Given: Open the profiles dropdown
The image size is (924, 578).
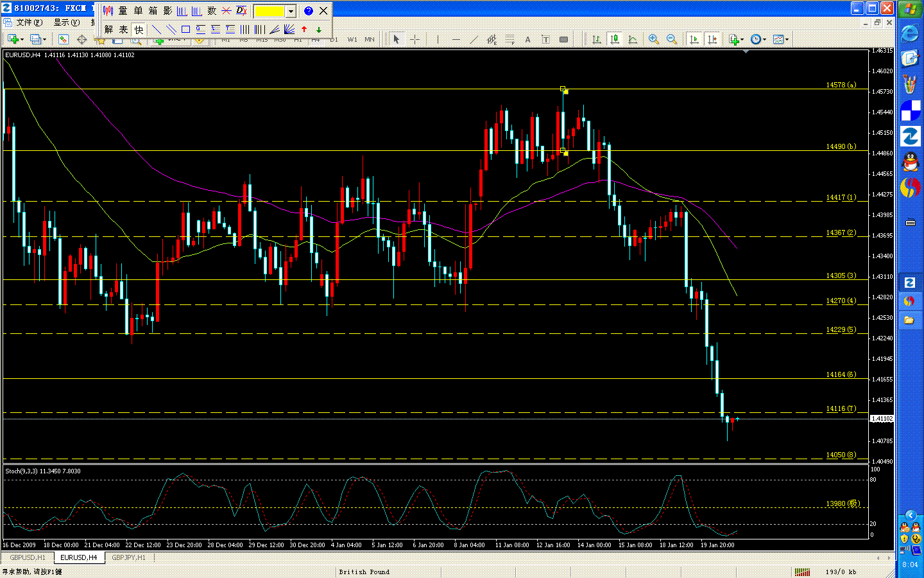Looking at the screenshot, I should (x=38, y=39).
